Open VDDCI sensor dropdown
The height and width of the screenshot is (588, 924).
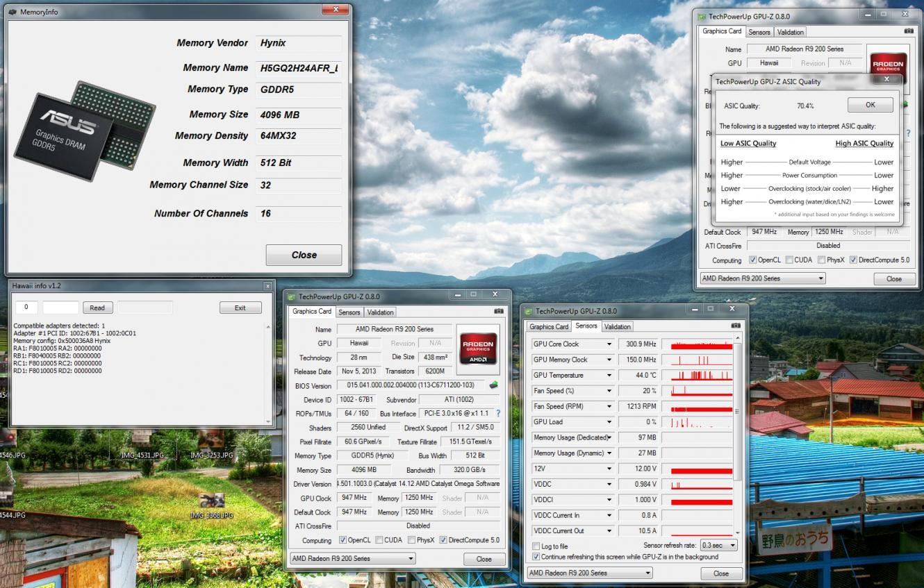tap(609, 500)
